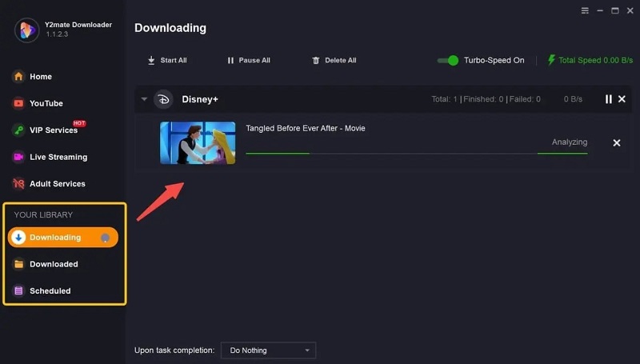
Task: Click the Tangled Before Ever After title
Action: [306, 128]
